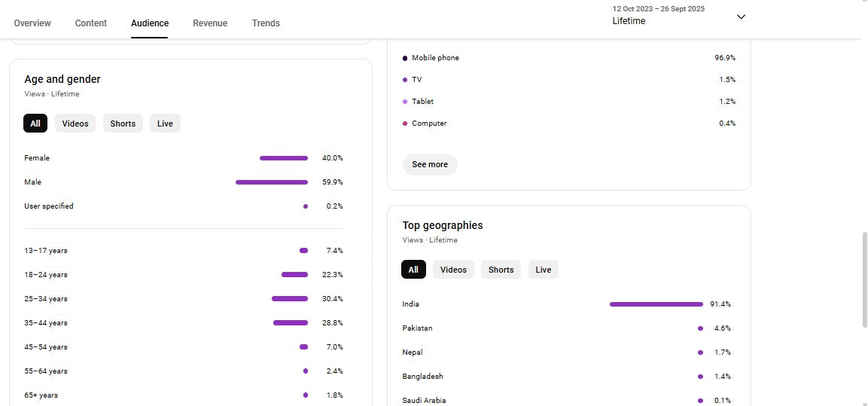Expand the Lifetime date range dropdown chevron
Screen dimensions: 868x406
pos(741,17)
